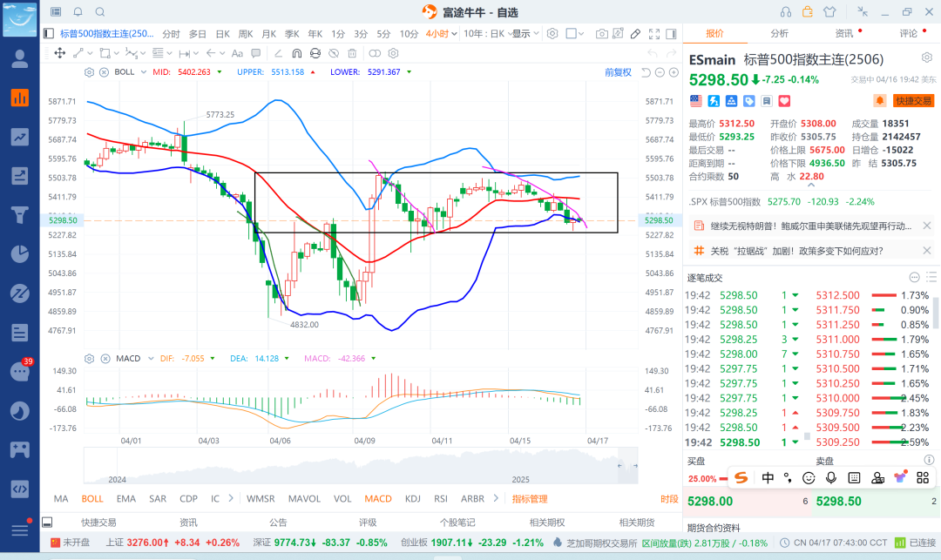This screenshot has height=560, width=941.
Task: Open 指标管理 indicator management
Action: click(530, 499)
